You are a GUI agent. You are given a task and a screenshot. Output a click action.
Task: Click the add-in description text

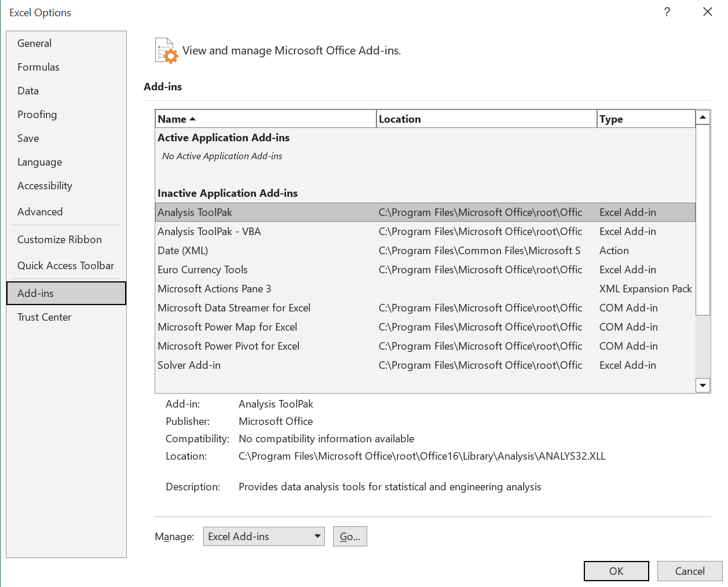[390, 487]
